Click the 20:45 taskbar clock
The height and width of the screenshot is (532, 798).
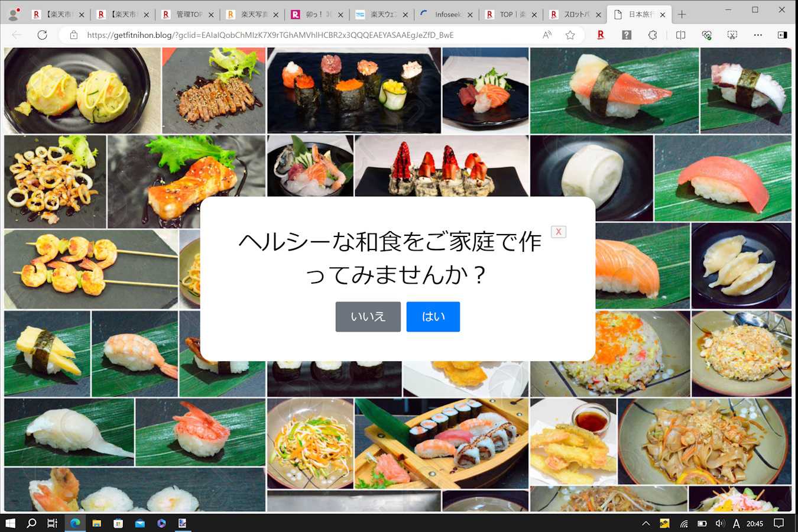(x=755, y=523)
